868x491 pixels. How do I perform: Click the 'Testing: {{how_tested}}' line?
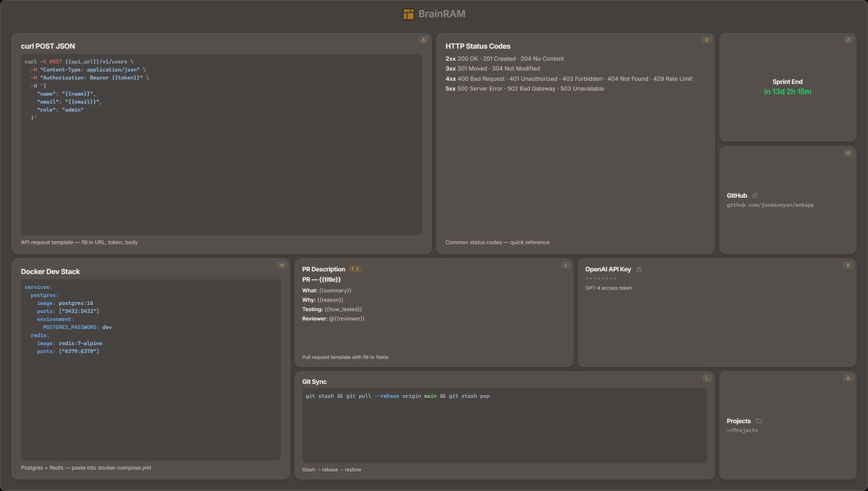tap(332, 310)
